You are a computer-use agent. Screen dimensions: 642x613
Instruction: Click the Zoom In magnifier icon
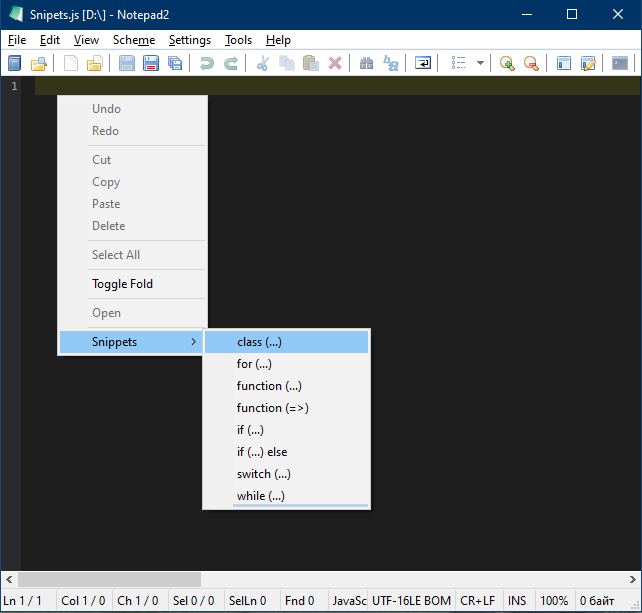click(x=507, y=63)
